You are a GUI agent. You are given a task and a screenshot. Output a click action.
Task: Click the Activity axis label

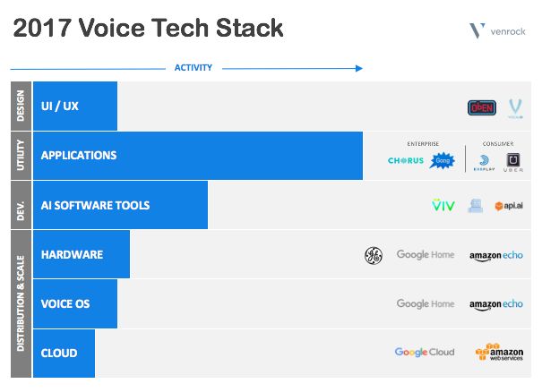pos(193,68)
